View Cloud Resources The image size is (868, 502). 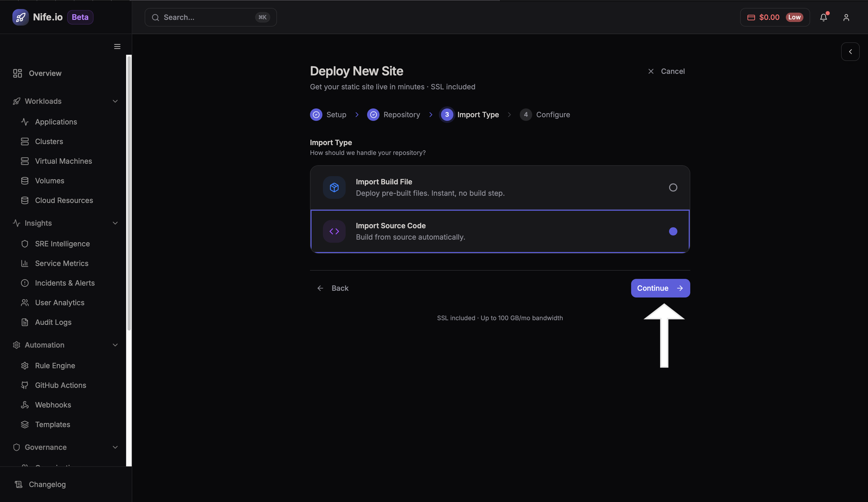coord(64,200)
